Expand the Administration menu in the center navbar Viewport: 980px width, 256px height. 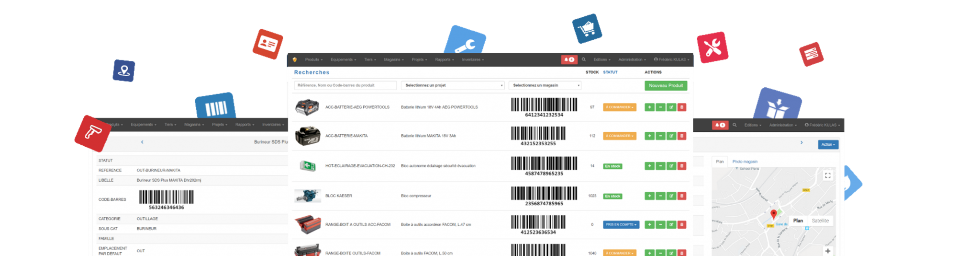[632, 60]
